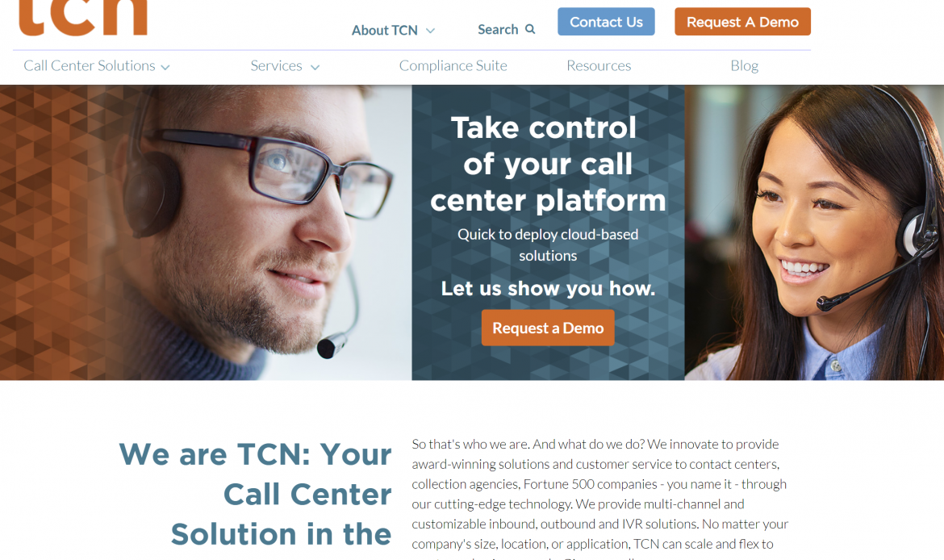Go to Compliance Suite page

(453, 65)
